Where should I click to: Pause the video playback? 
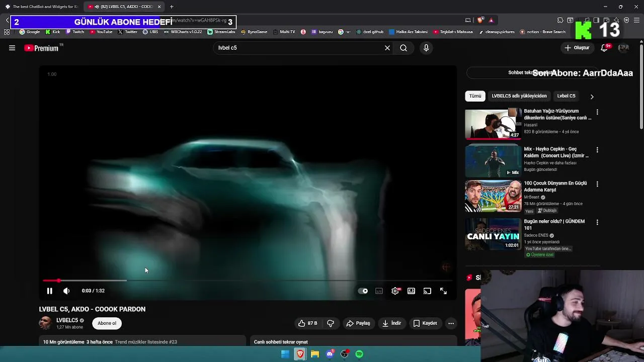pos(49,291)
